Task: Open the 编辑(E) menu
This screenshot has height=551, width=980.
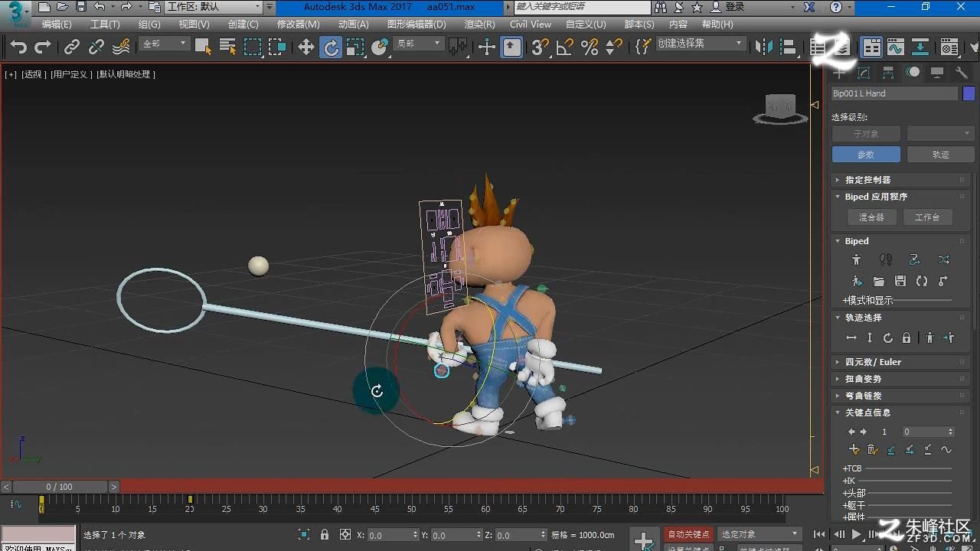Action: tap(57, 24)
